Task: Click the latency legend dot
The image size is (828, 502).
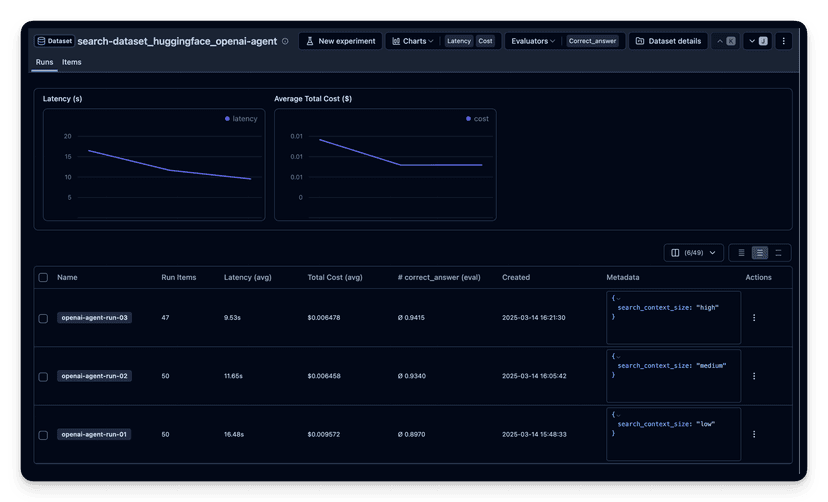Action: [x=227, y=119]
